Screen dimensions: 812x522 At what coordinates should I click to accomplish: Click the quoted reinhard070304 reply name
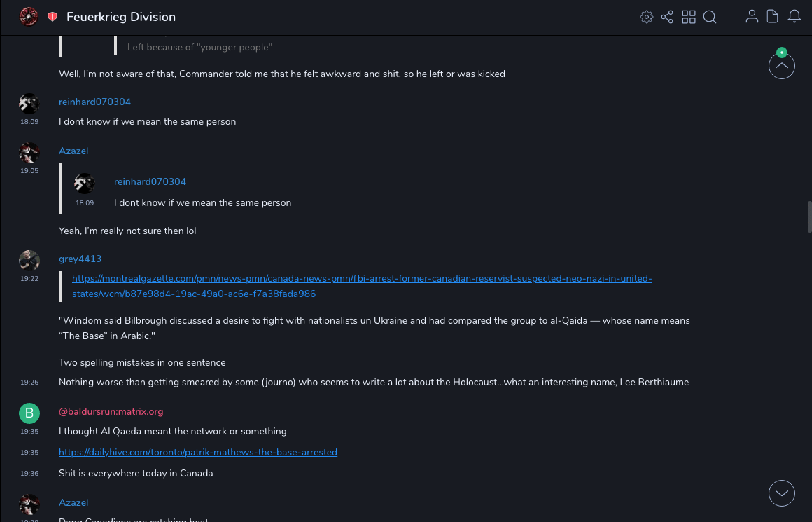150,182
